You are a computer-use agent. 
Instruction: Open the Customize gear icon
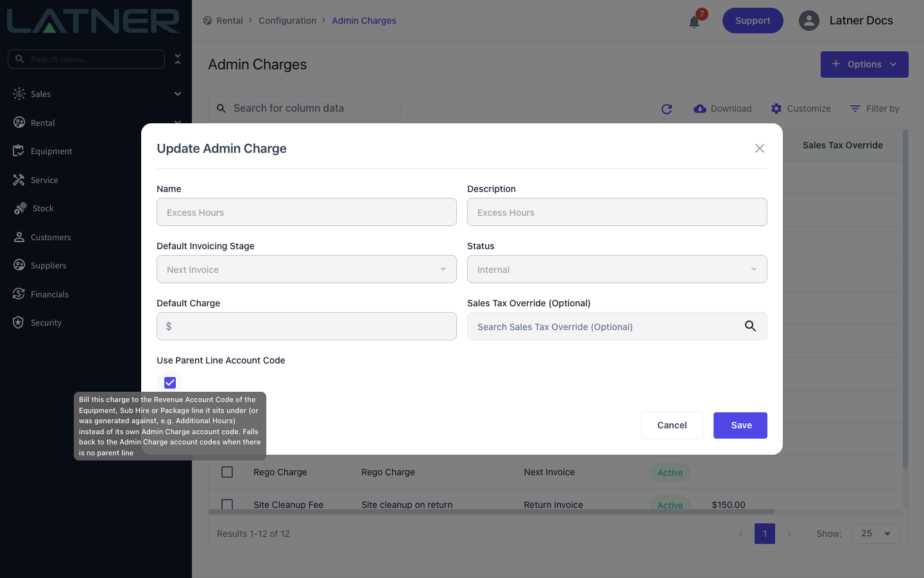point(776,109)
